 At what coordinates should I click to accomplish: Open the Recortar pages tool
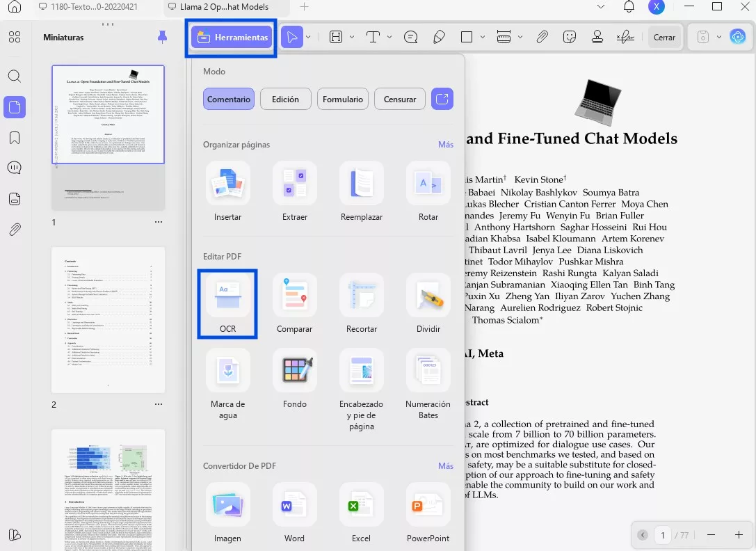[x=361, y=296]
